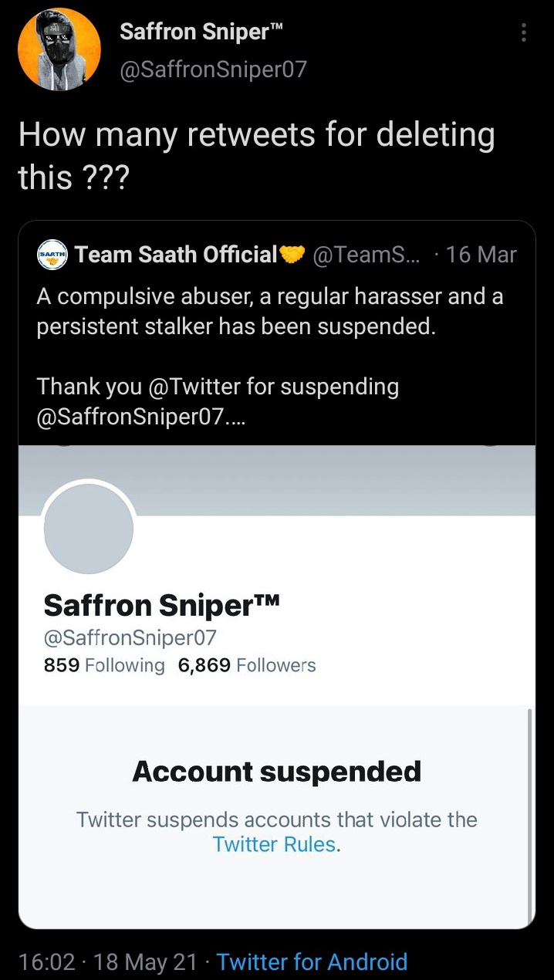Open the Team Saath Official account name
The image size is (554, 980).
coord(177,255)
